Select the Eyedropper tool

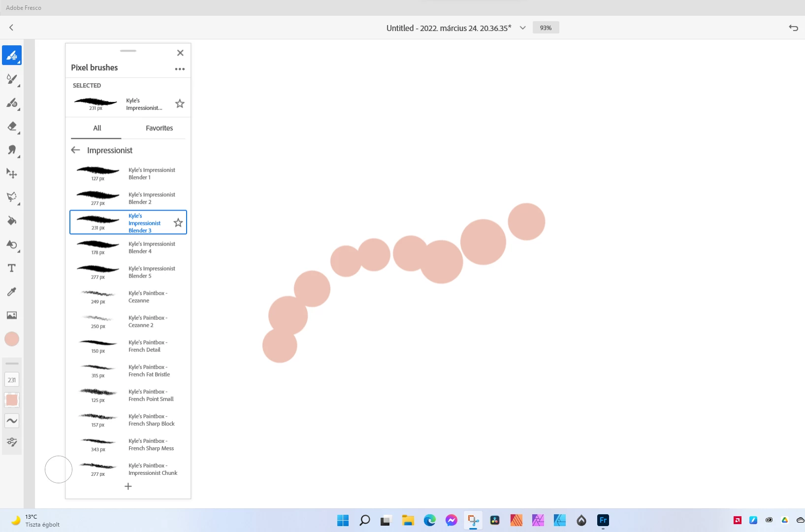point(12,292)
